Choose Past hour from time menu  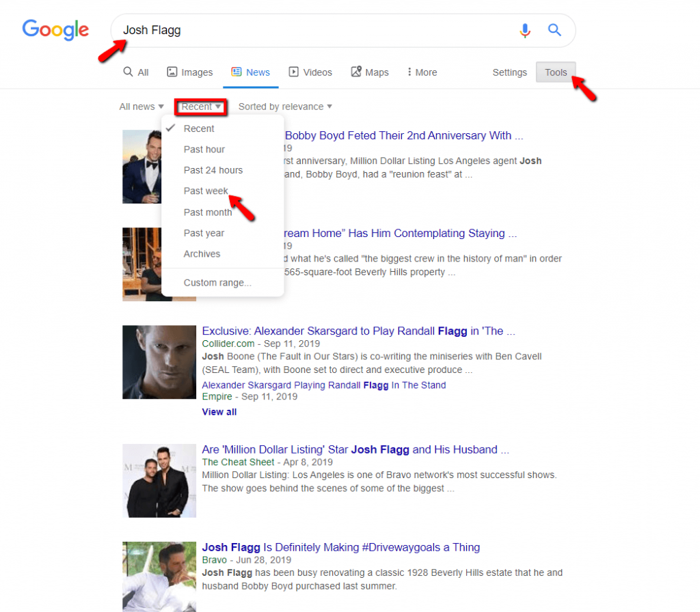222,150
